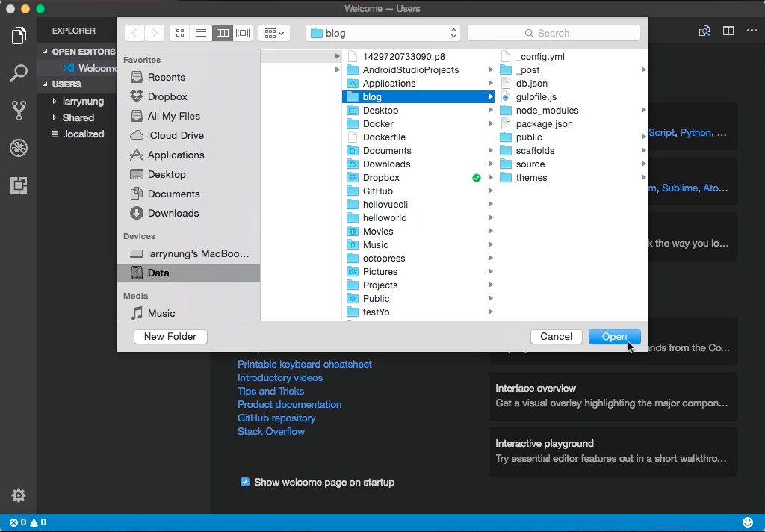The width and height of the screenshot is (765, 532).
Task: Click the Search field in dialog
Action: pos(554,33)
